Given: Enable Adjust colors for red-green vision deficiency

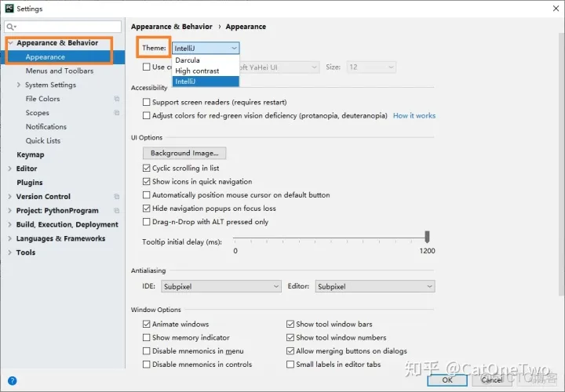Looking at the screenshot, I should pos(146,115).
